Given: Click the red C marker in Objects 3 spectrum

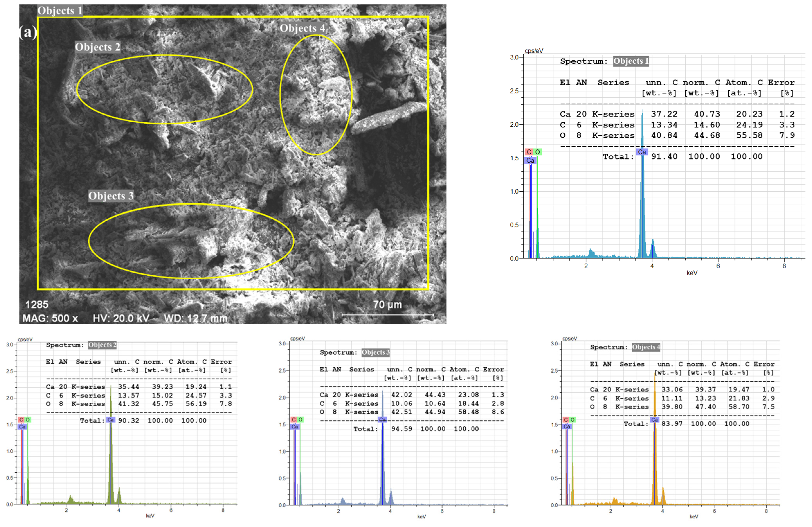Looking at the screenshot, I should (294, 420).
